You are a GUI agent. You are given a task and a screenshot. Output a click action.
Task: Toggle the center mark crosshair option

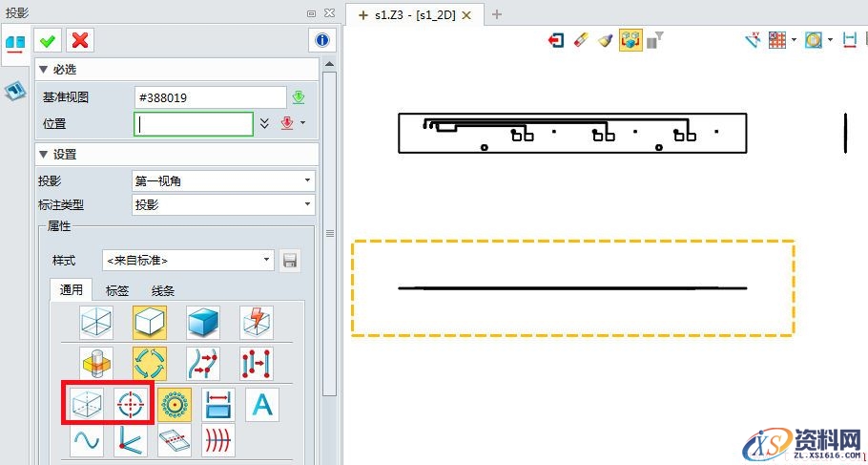tap(133, 405)
